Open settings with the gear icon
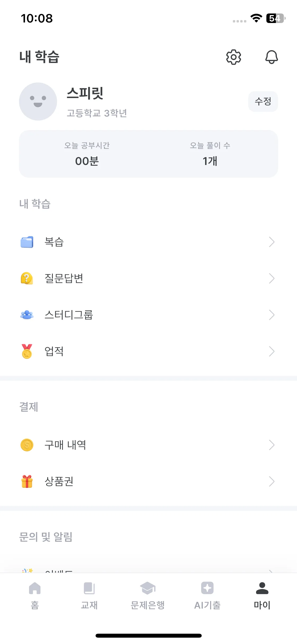Viewport: 297px width, 644px height. tap(234, 57)
